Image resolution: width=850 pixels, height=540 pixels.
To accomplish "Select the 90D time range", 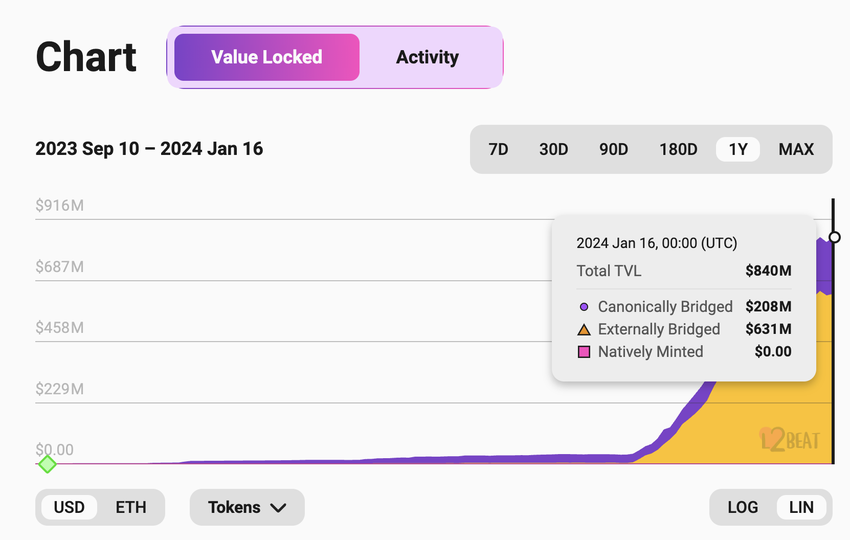I will pos(613,149).
